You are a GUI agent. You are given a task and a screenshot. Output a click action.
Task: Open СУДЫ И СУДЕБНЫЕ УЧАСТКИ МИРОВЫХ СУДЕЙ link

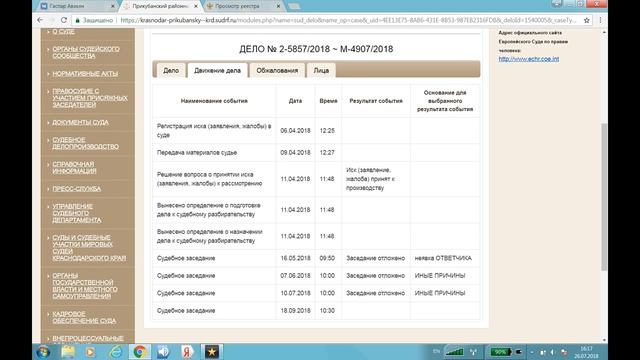89,248
